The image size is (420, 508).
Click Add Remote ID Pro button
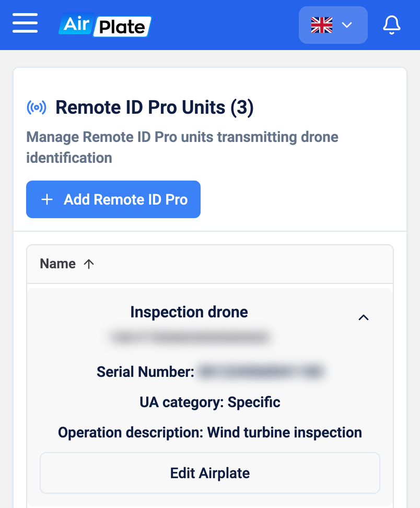pos(113,199)
